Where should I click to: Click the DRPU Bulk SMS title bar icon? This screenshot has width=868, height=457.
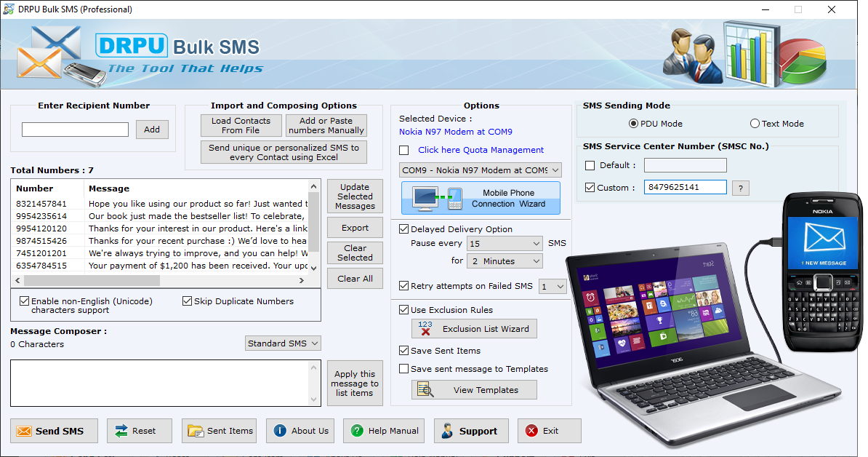coord(8,9)
